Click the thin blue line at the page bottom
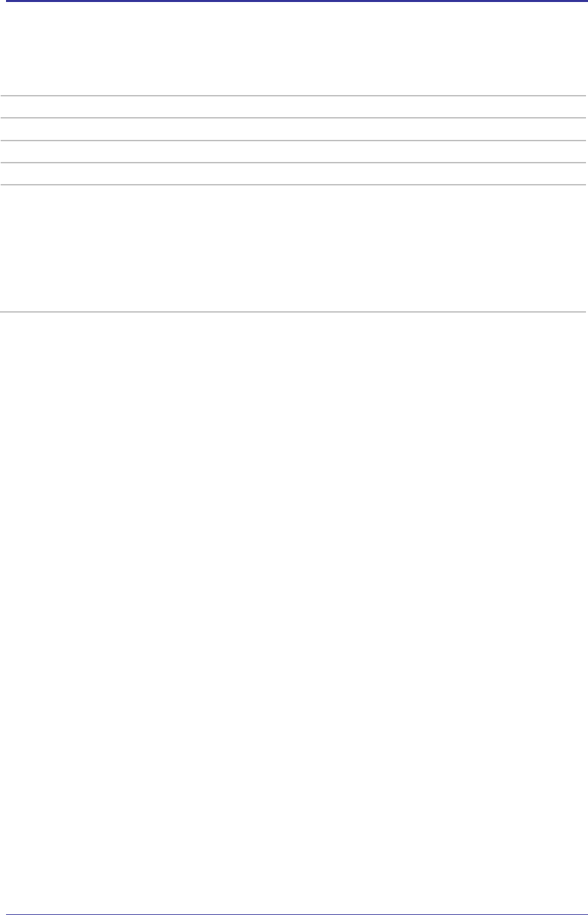588x915 pixels. (x=294, y=914)
